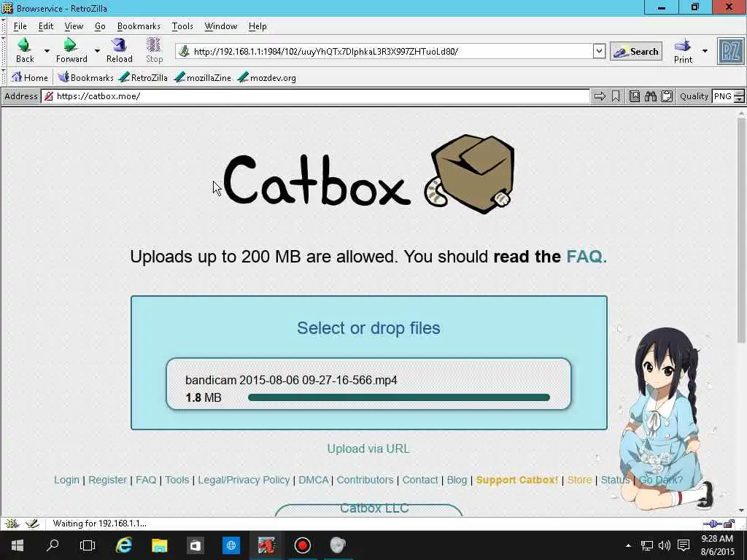The width and height of the screenshot is (747, 560).
Task: Click the footer FAQ link
Action: 146,480
